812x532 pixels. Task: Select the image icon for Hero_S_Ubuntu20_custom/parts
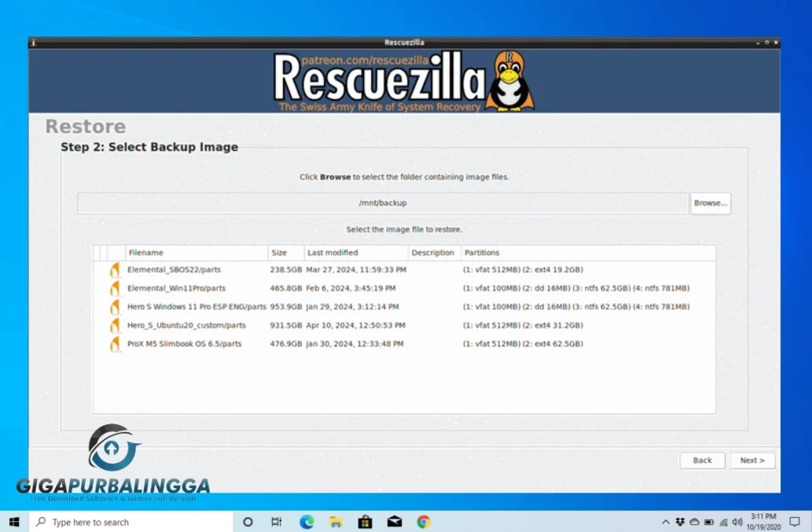click(115, 325)
